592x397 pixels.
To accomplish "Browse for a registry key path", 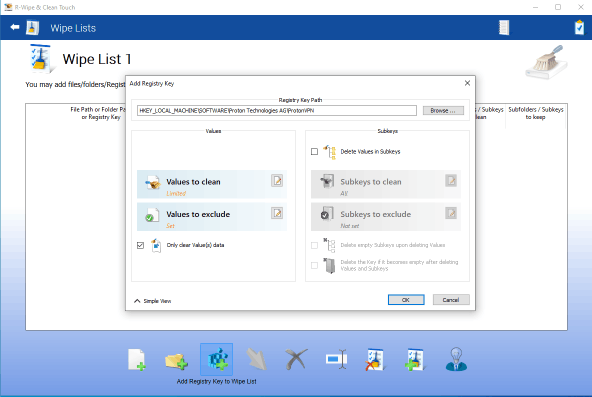I will point(443,111).
